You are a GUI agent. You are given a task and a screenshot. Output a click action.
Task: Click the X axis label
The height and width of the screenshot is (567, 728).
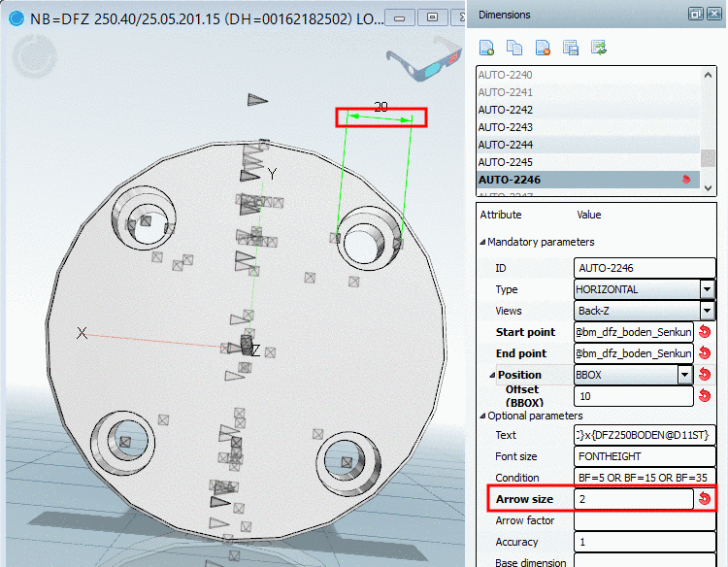pyautogui.click(x=82, y=332)
